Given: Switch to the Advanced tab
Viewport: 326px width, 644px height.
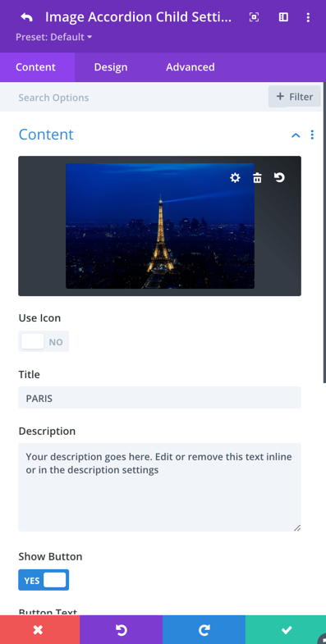Looking at the screenshot, I should [x=191, y=67].
